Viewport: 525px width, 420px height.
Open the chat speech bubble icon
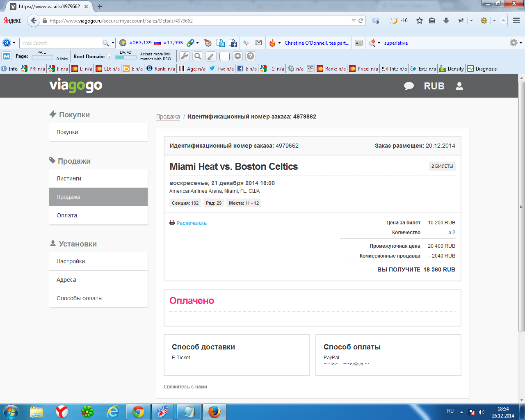(x=409, y=86)
